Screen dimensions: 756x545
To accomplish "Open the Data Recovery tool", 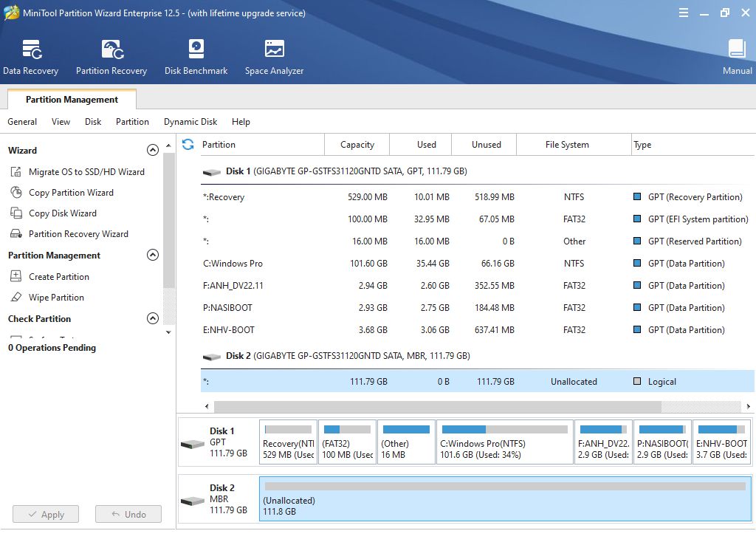I will click(30, 57).
